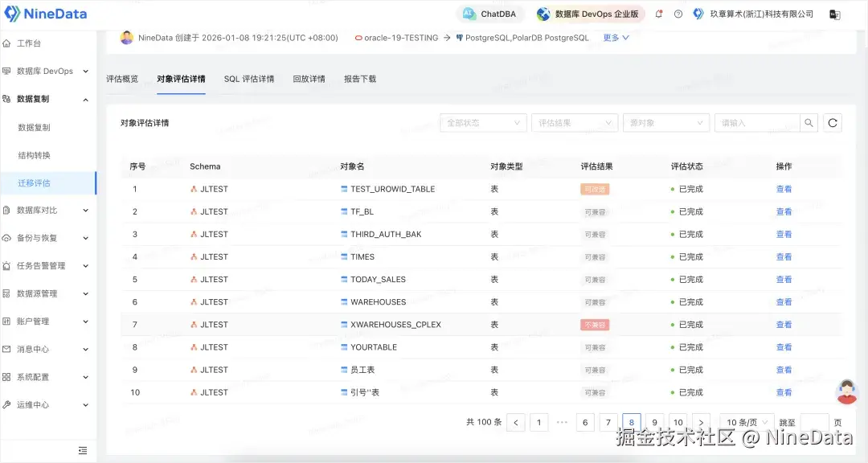Select 结构转换 in the sidebar
Image resolution: width=868 pixels, height=463 pixels.
click(35, 155)
